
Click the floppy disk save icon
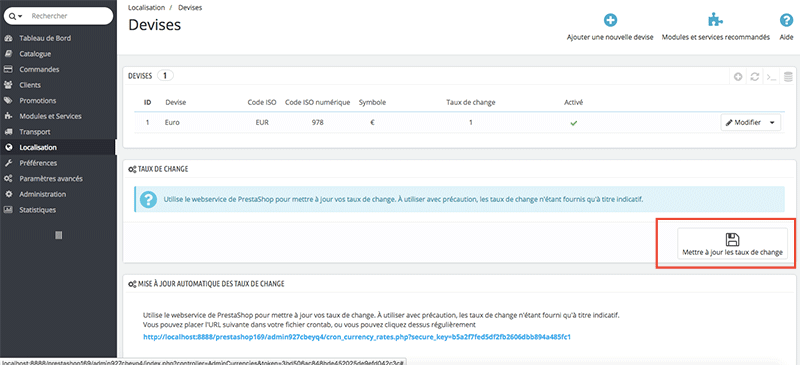(x=732, y=239)
